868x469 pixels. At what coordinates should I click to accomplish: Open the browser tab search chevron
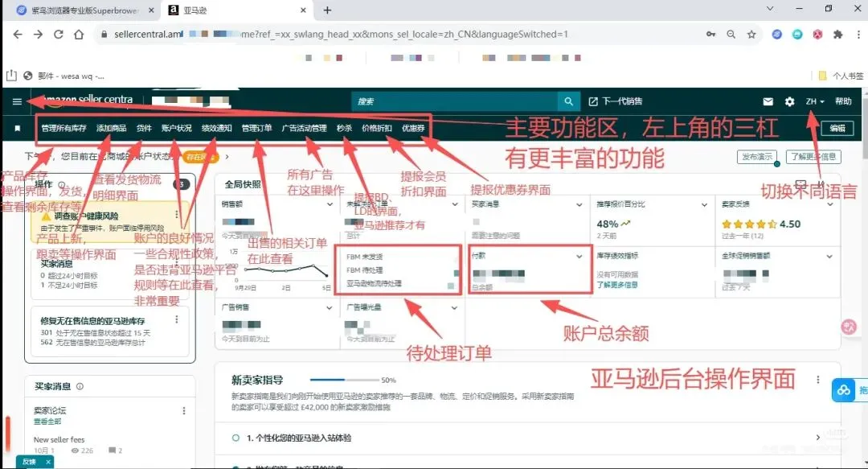[769, 9]
